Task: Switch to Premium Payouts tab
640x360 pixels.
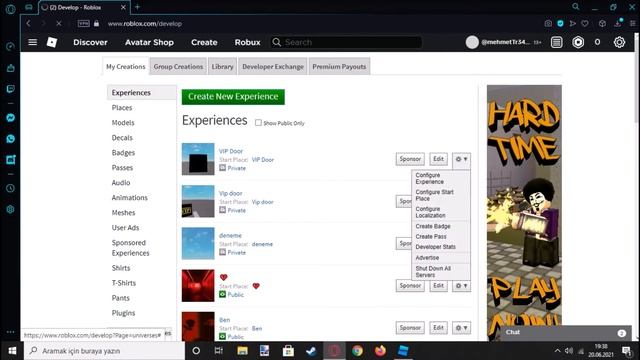Action: pos(339,67)
